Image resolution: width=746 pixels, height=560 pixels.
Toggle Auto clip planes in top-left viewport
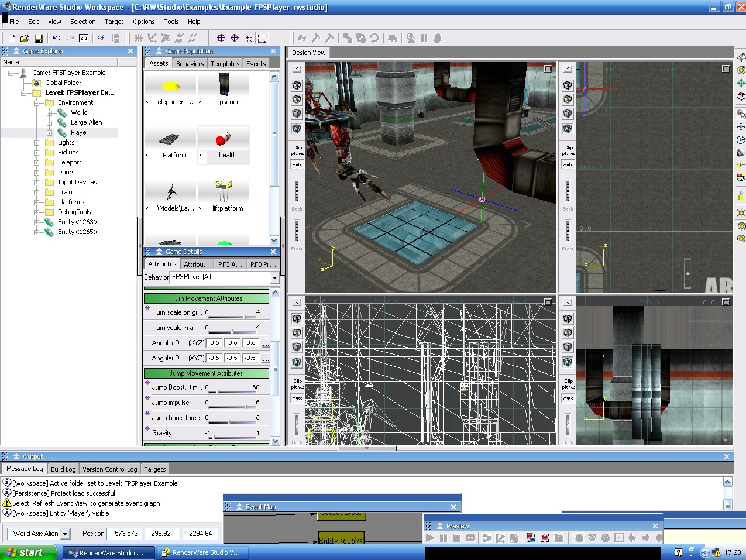pos(297,164)
